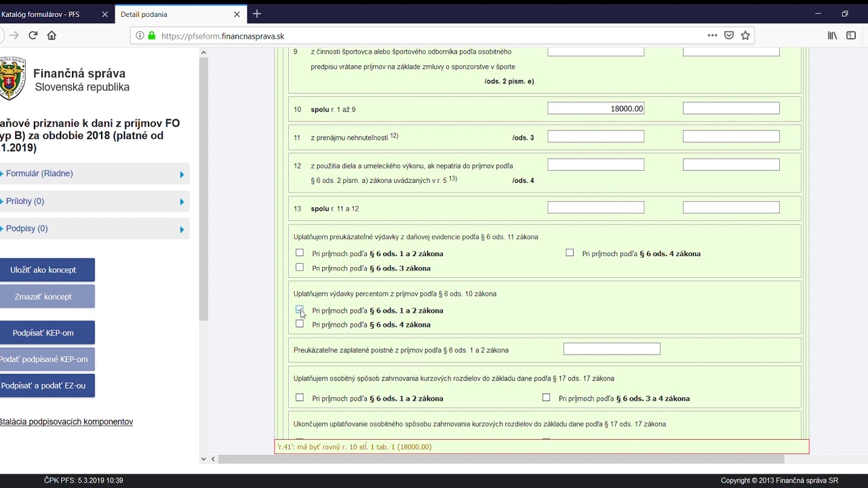The image size is (868, 488).
Task: Click row 11 second column input field
Action: pos(731,137)
